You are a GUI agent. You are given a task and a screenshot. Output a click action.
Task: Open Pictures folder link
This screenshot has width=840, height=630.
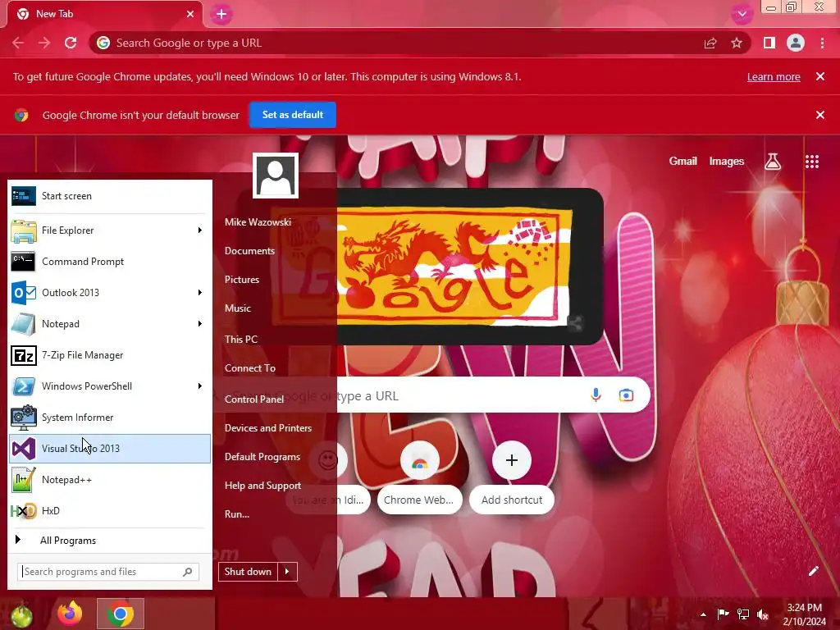242,280
